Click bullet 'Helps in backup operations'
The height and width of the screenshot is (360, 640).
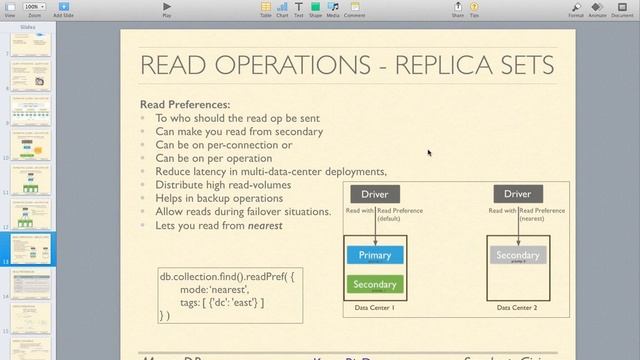[219, 198]
